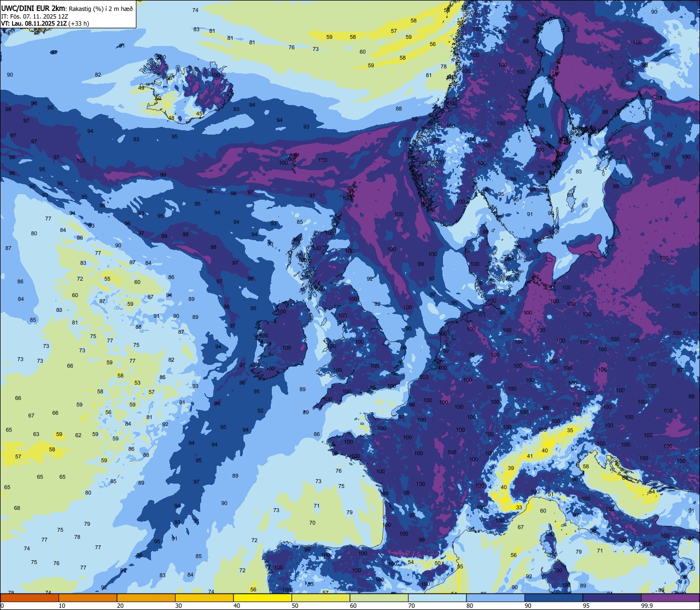Click the "53" humidity value over the Atlantic

point(137,383)
